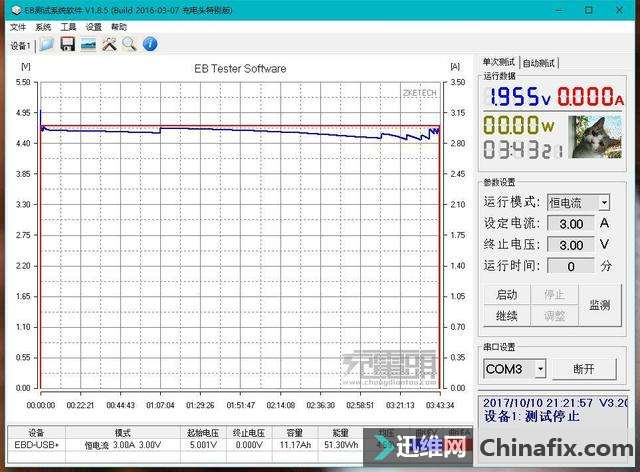Select the 恒电流 3.00A 3.00V mode cell
The image size is (640, 472).
[123, 445]
